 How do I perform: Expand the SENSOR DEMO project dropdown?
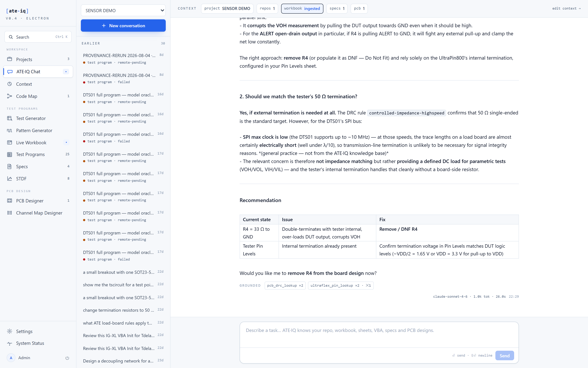point(123,10)
